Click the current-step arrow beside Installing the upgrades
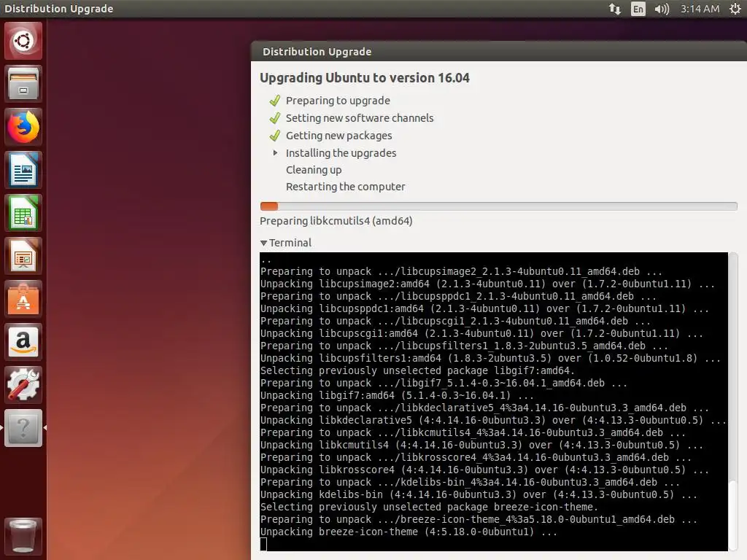The width and height of the screenshot is (747, 560). coord(275,153)
